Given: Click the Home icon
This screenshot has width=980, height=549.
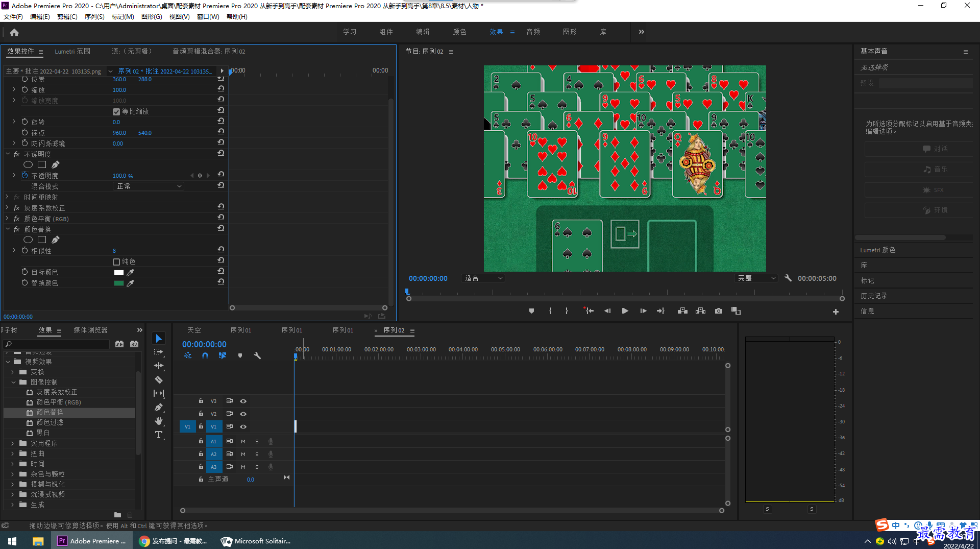Looking at the screenshot, I should (14, 32).
